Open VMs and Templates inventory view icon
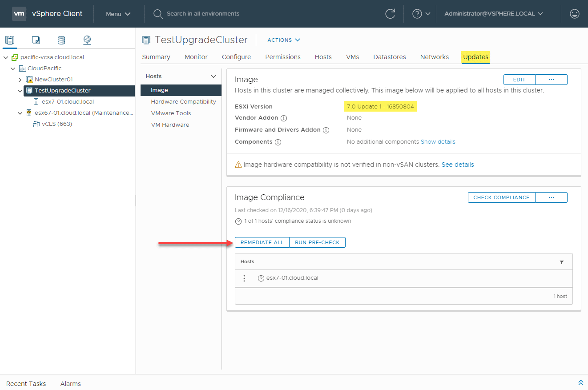Screen dimensions: 588x390 (x=36, y=40)
